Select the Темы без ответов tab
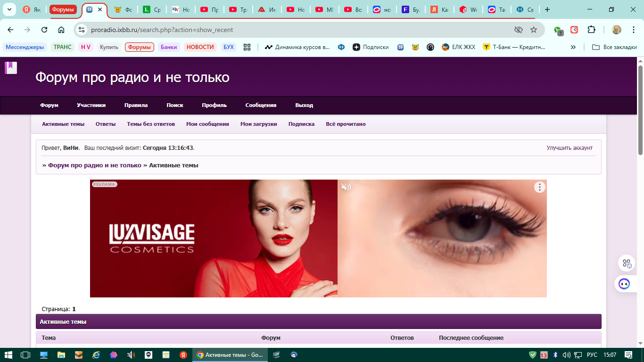The image size is (644, 362). (151, 124)
